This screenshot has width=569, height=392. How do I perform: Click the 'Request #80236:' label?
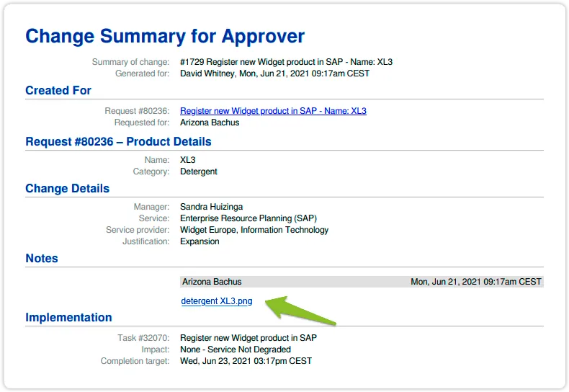(x=137, y=111)
